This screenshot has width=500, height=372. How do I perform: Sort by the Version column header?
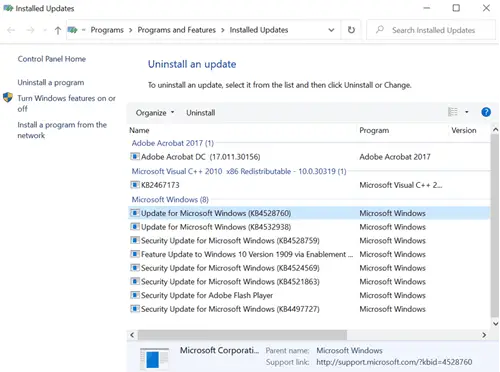click(464, 130)
